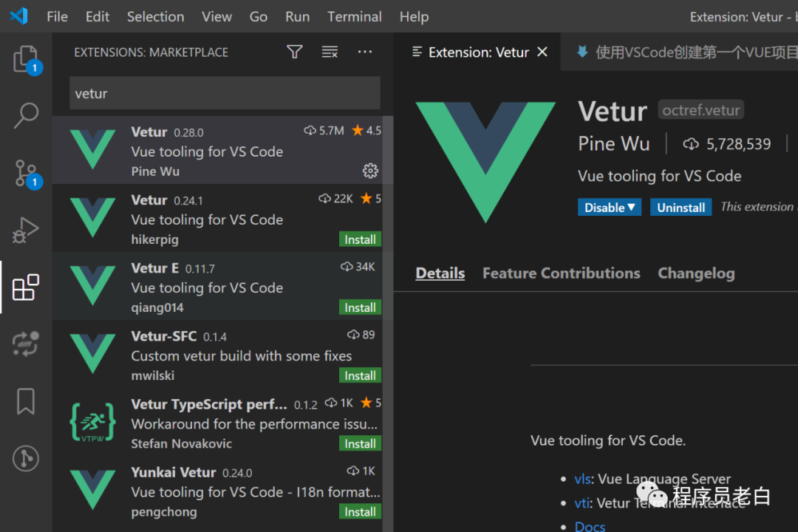Open the Go menu
798x532 pixels.
[x=258, y=16]
